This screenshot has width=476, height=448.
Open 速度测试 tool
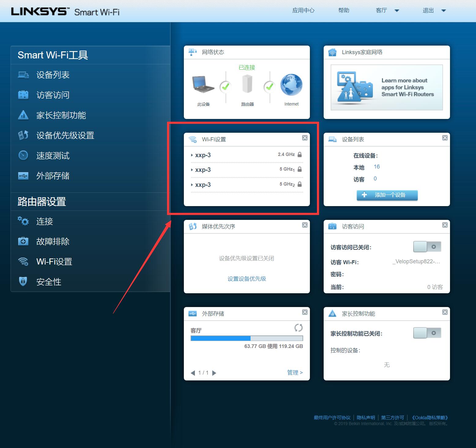click(x=53, y=156)
